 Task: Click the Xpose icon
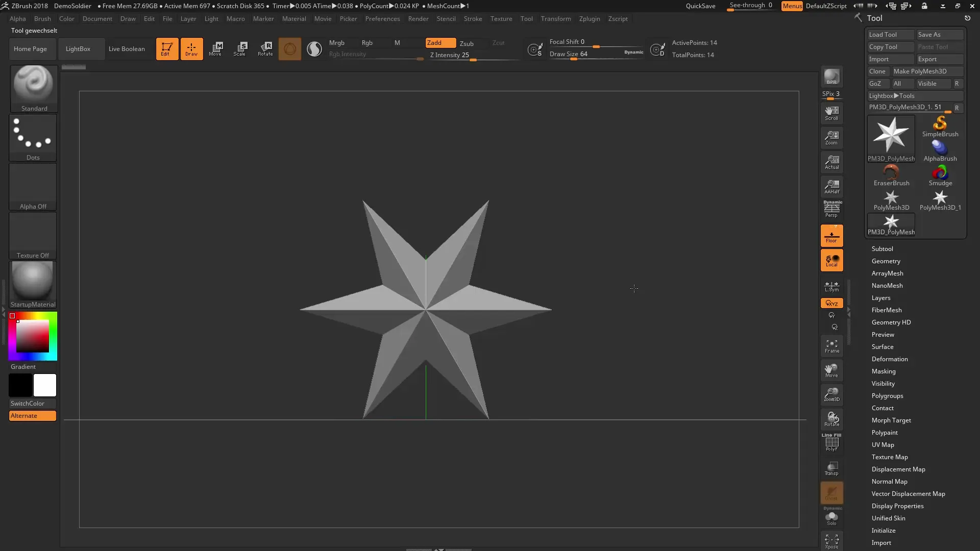(x=831, y=541)
